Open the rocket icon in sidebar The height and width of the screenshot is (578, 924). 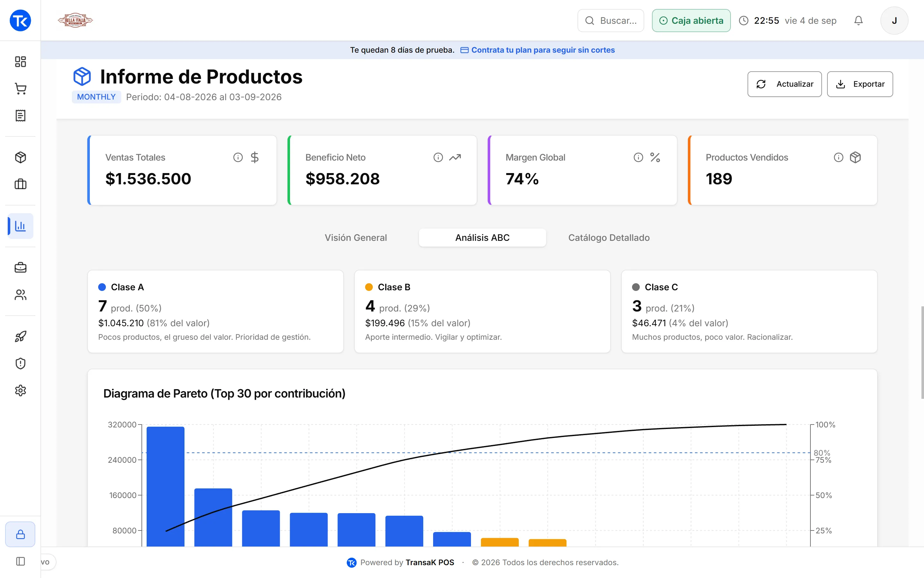pyautogui.click(x=20, y=337)
